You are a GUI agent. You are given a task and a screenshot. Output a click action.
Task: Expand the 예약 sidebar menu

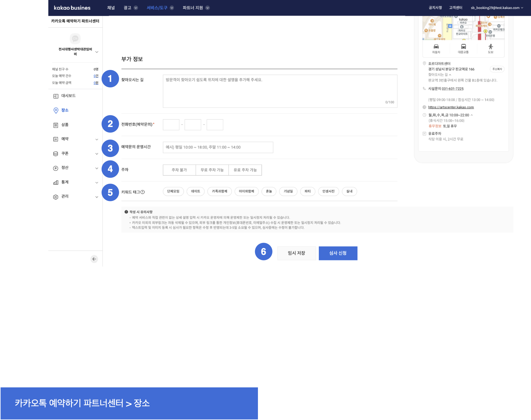tap(97, 139)
